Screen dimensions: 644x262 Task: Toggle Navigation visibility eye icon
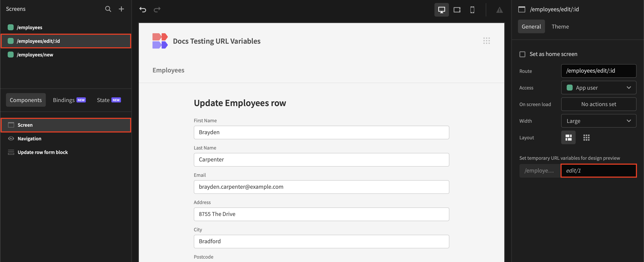(x=11, y=138)
